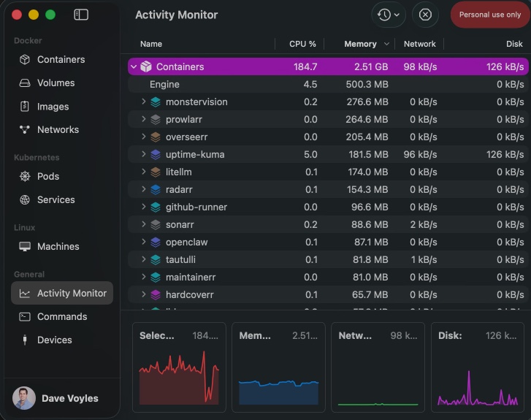Open Containers in the sidebar
Screen dimensions: 531x420
tap(62, 60)
